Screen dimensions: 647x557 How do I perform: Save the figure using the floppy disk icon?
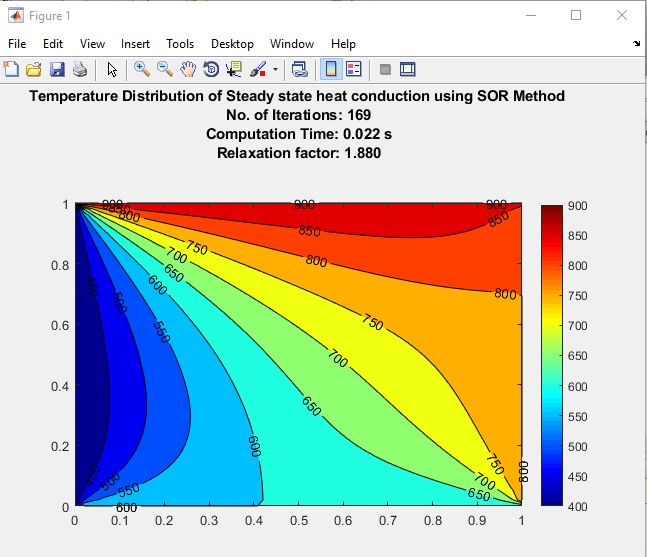coord(57,69)
